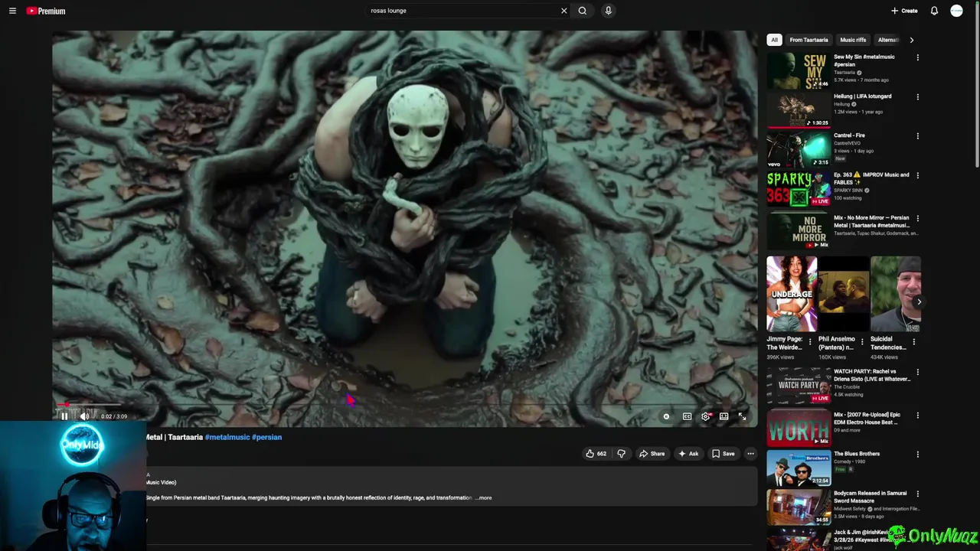The width and height of the screenshot is (980, 551).
Task: Open 'WATCH PARTY: Rachel vs Driena Sixto' video
Action: tap(871, 375)
